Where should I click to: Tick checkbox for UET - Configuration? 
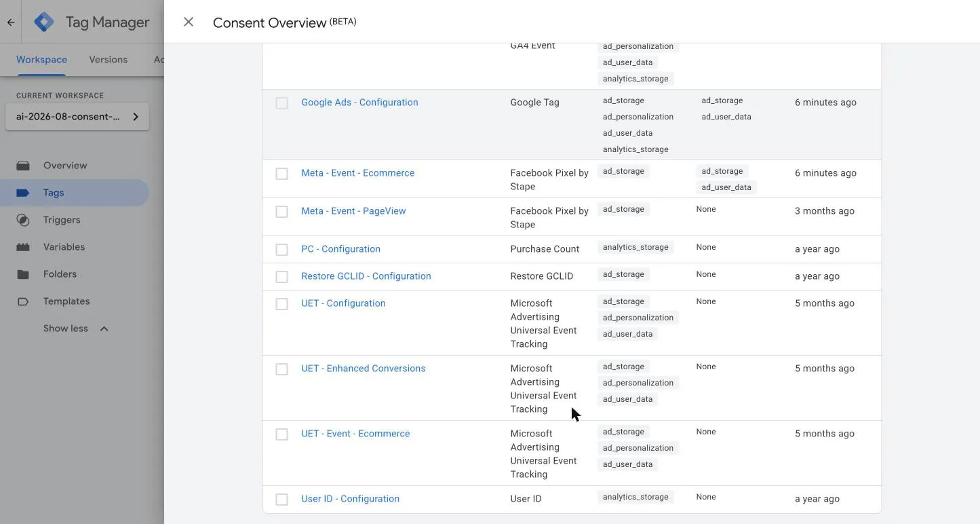(x=281, y=304)
